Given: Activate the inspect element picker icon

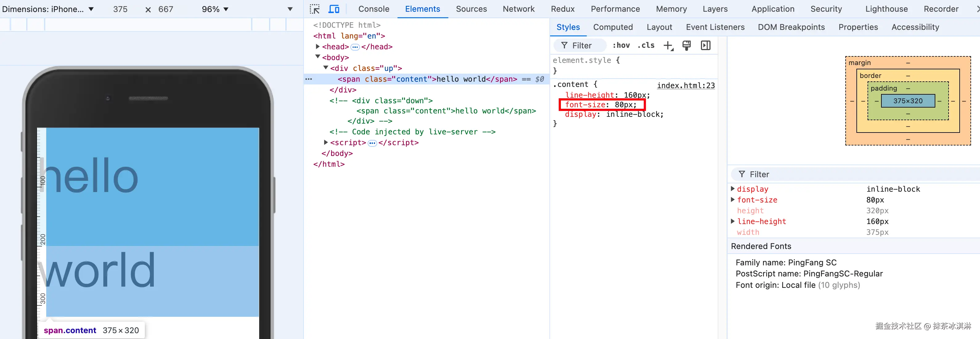Looking at the screenshot, I should [x=315, y=9].
